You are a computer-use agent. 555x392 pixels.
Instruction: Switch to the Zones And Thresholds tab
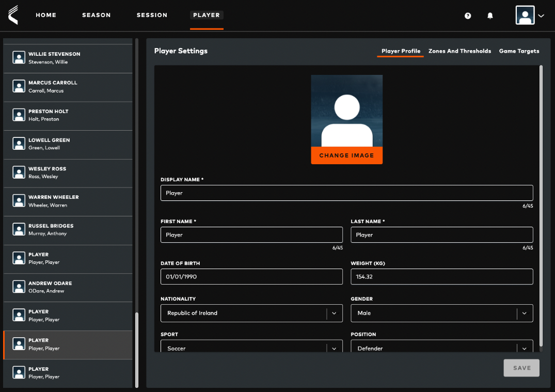click(x=459, y=51)
